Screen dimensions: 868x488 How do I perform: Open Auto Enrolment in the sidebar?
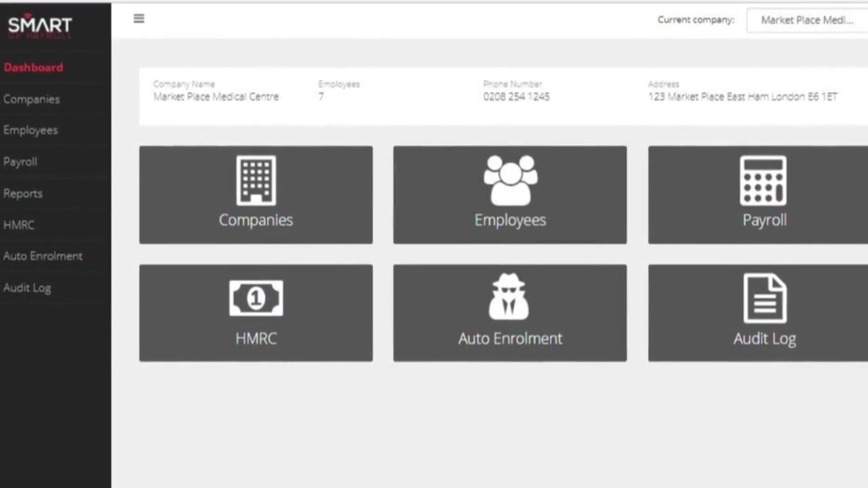pyautogui.click(x=43, y=256)
